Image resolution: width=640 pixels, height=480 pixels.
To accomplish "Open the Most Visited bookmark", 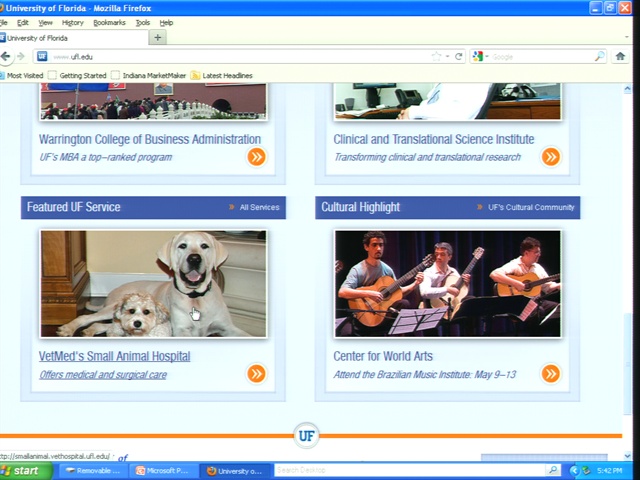I will [x=22, y=76].
